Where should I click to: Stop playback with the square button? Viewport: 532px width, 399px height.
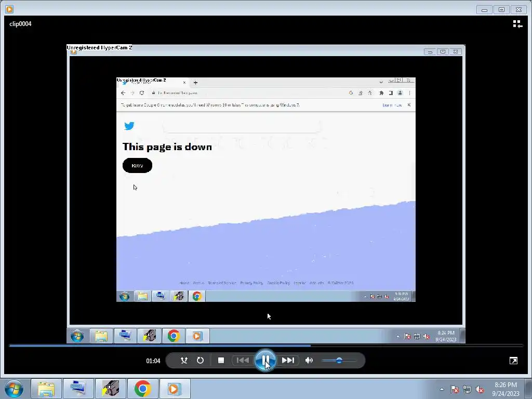(221, 361)
